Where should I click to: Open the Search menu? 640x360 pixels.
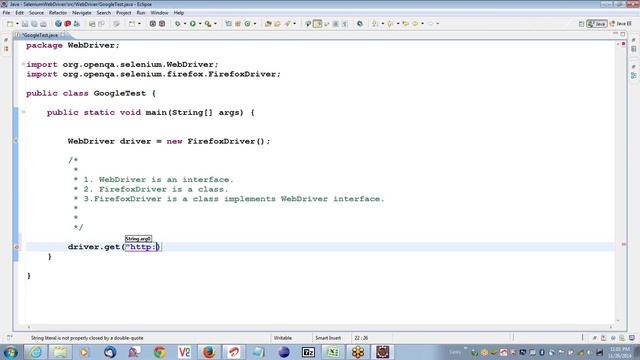tap(104, 13)
